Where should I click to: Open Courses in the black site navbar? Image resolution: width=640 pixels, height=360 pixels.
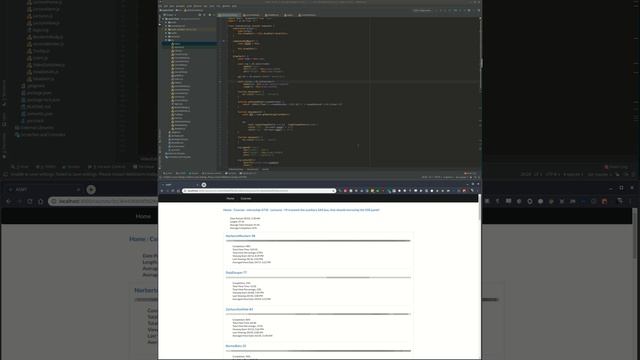click(x=246, y=198)
